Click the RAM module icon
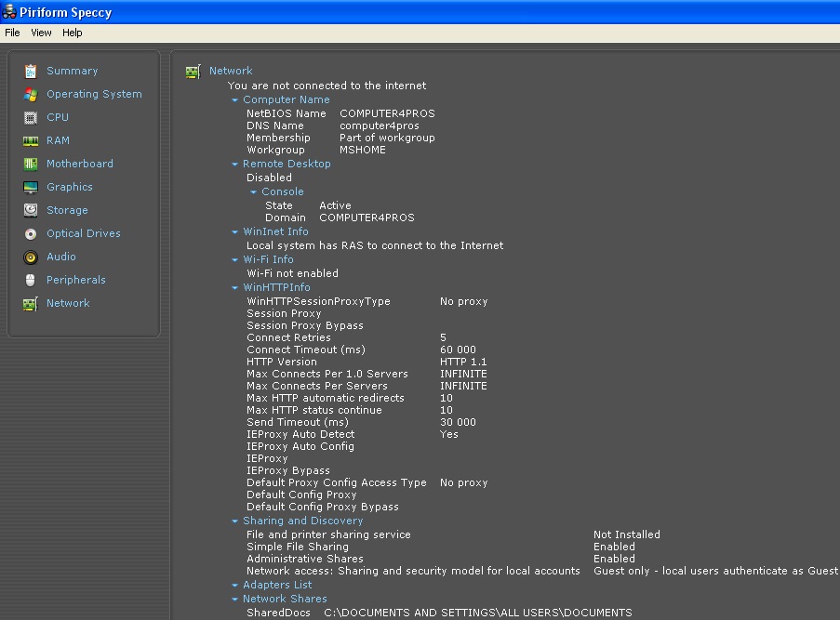 (31, 140)
